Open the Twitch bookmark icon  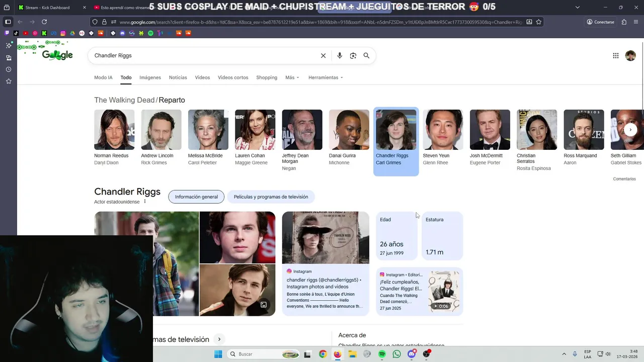coord(7,33)
